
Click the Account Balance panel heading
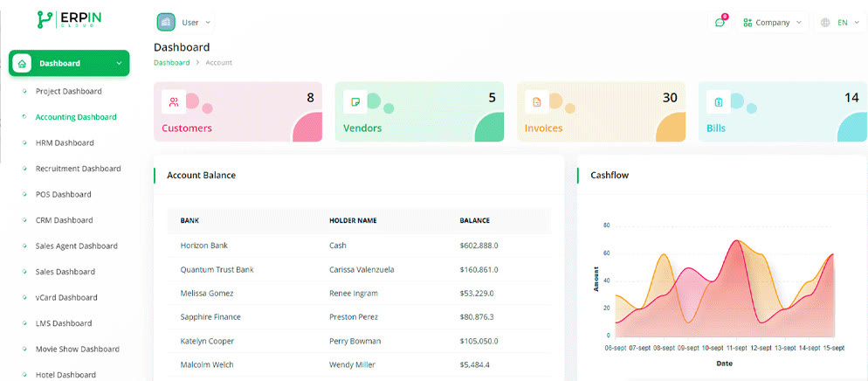click(x=202, y=176)
